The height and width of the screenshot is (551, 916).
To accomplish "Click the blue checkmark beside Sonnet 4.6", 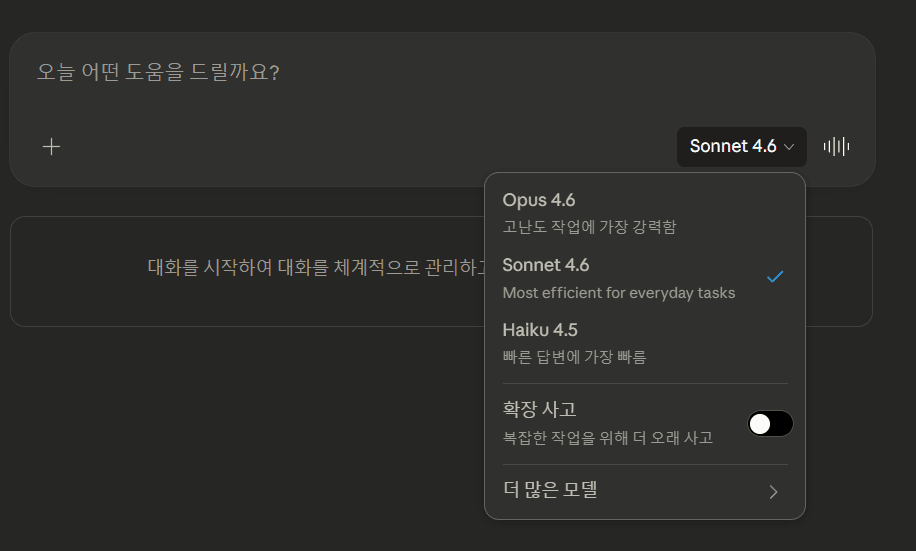I will tap(775, 277).
